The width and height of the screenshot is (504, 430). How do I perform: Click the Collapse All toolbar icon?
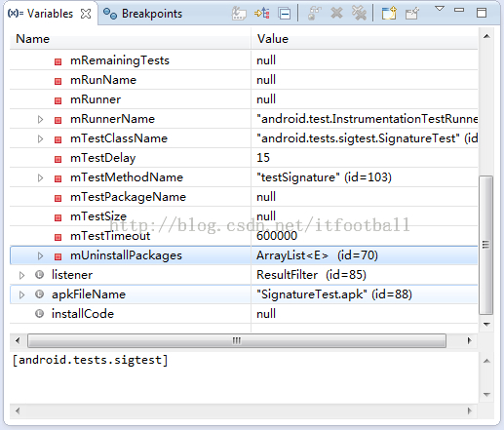[x=285, y=14]
